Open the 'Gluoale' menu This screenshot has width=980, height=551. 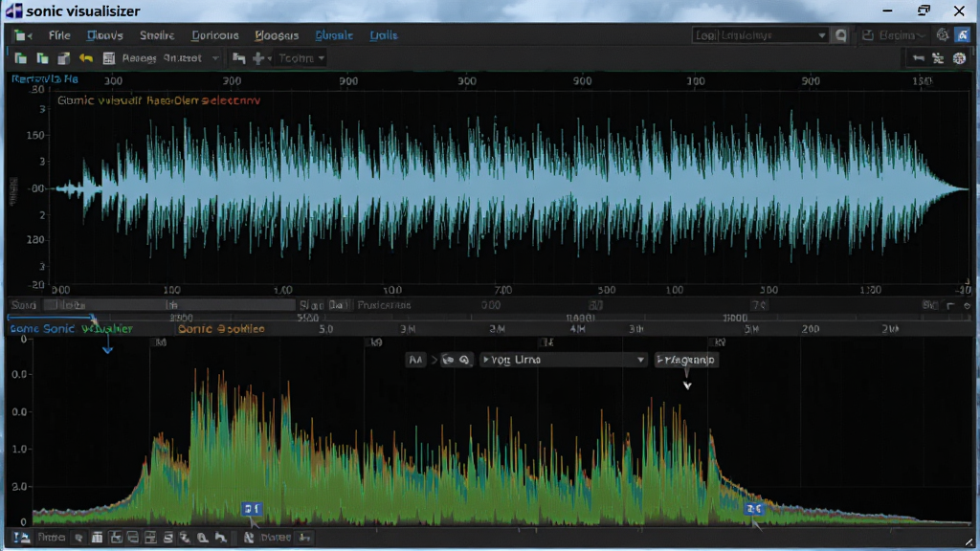click(334, 35)
